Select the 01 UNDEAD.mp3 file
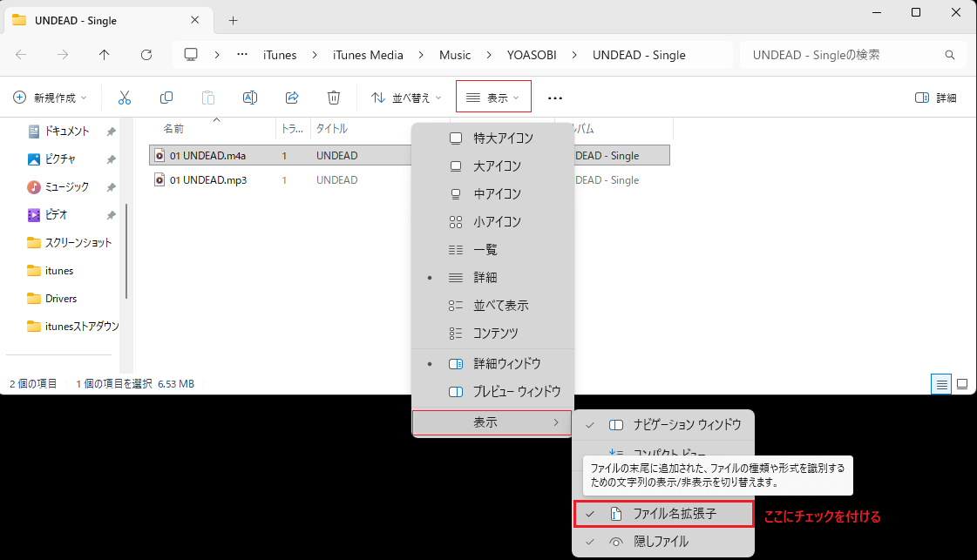This screenshot has width=977, height=560. [209, 179]
